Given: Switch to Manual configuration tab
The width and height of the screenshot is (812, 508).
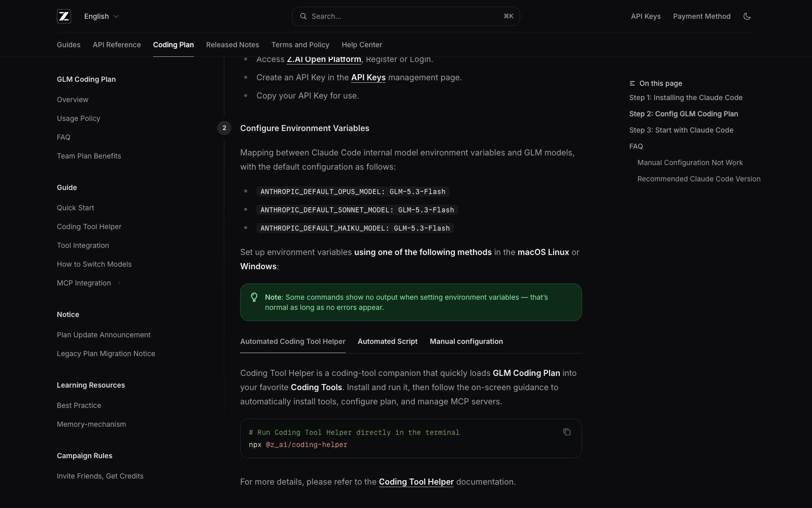Looking at the screenshot, I should pos(466,341).
